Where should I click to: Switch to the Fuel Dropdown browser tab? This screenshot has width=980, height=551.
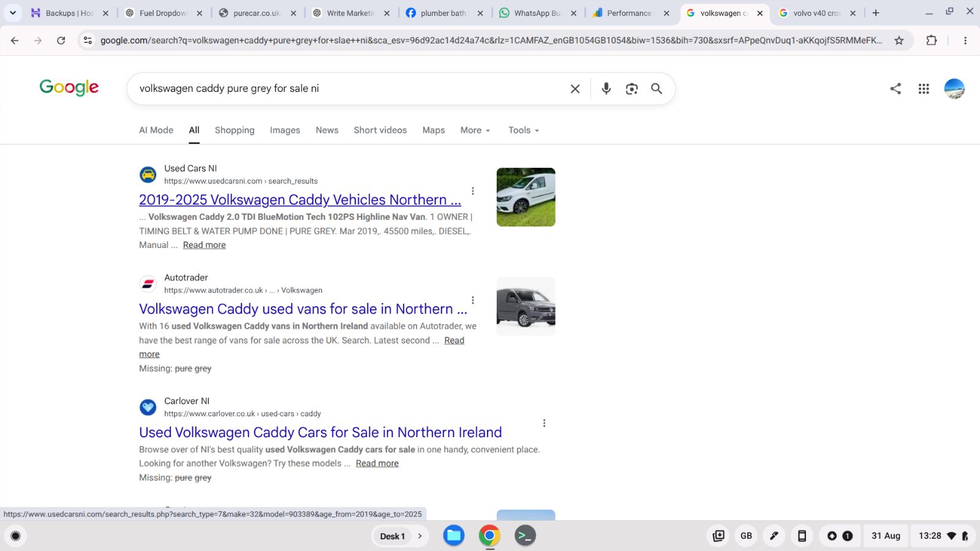tap(164, 13)
